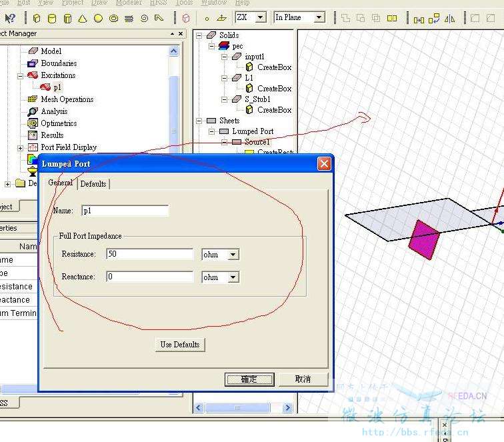This screenshot has width=504, height=442.
Task: Open the ZX drawing plane dropdown
Action: (x=261, y=17)
